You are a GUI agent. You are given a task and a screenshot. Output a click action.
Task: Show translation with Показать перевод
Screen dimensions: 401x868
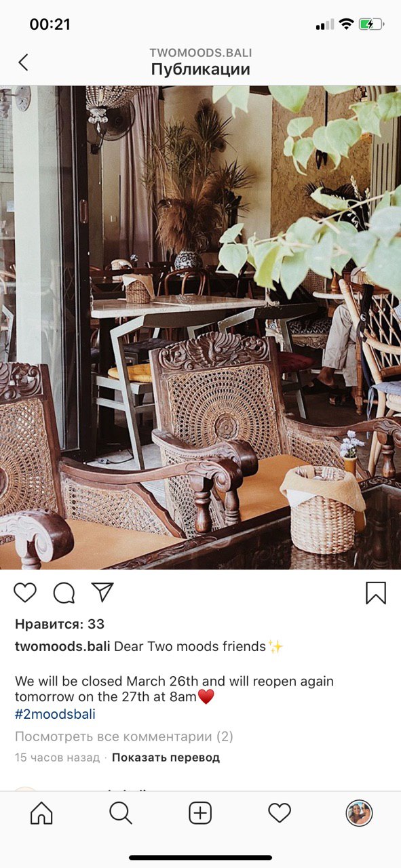point(166,757)
